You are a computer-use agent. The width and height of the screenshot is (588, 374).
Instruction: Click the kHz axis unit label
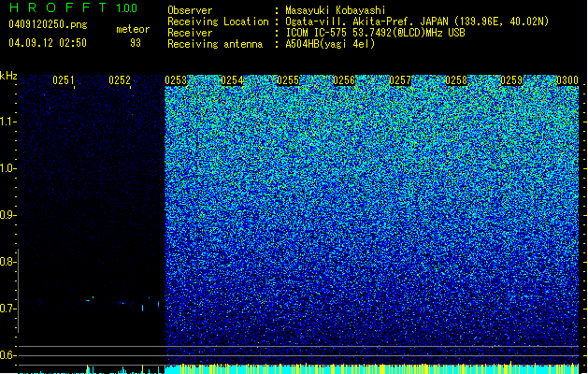(x=8, y=76)
